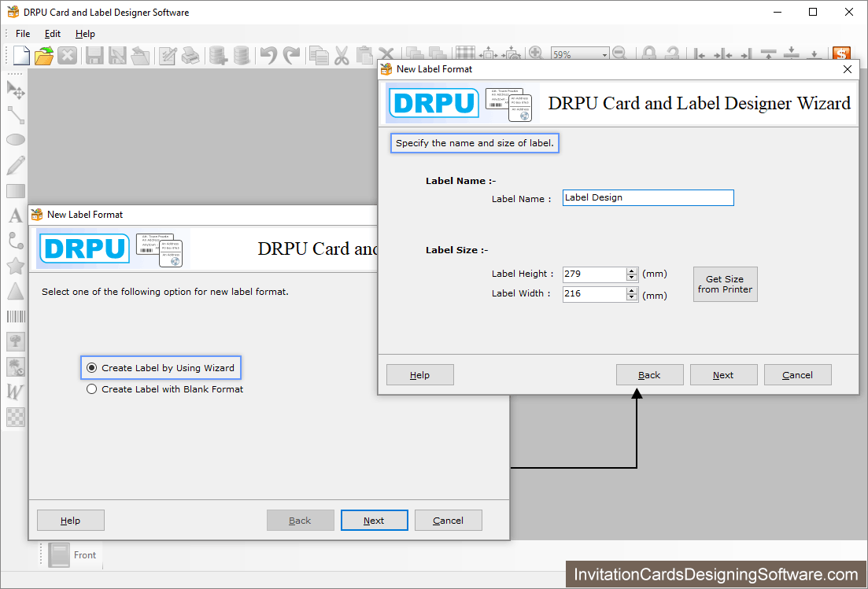Click the Label Height value field

point(594,274)
